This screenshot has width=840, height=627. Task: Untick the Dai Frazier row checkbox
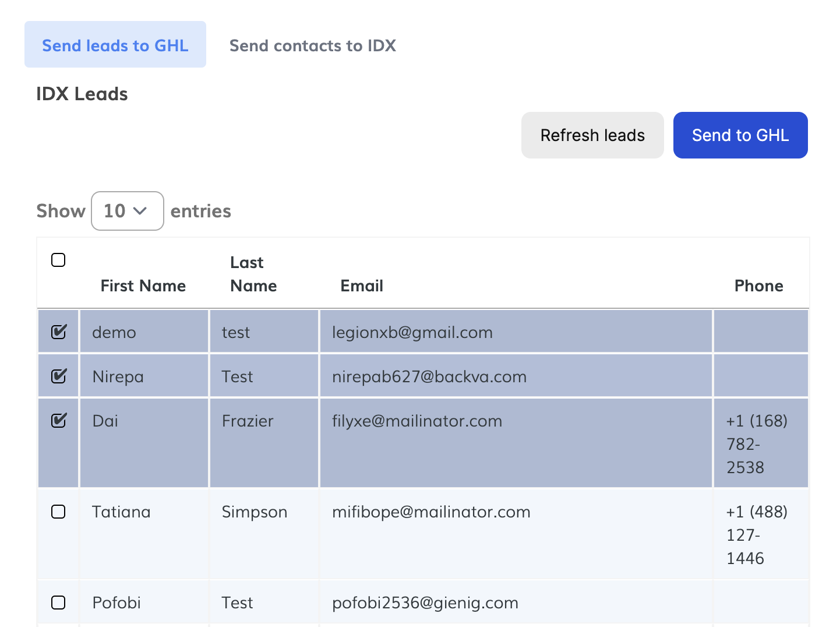pyautogui.click(x=59, y=420)
